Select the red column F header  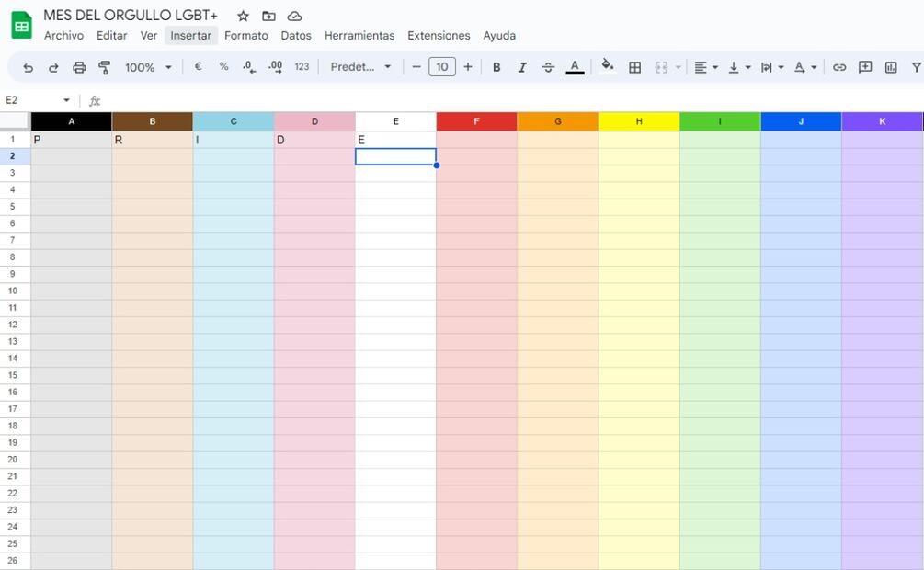coord(476,121)
